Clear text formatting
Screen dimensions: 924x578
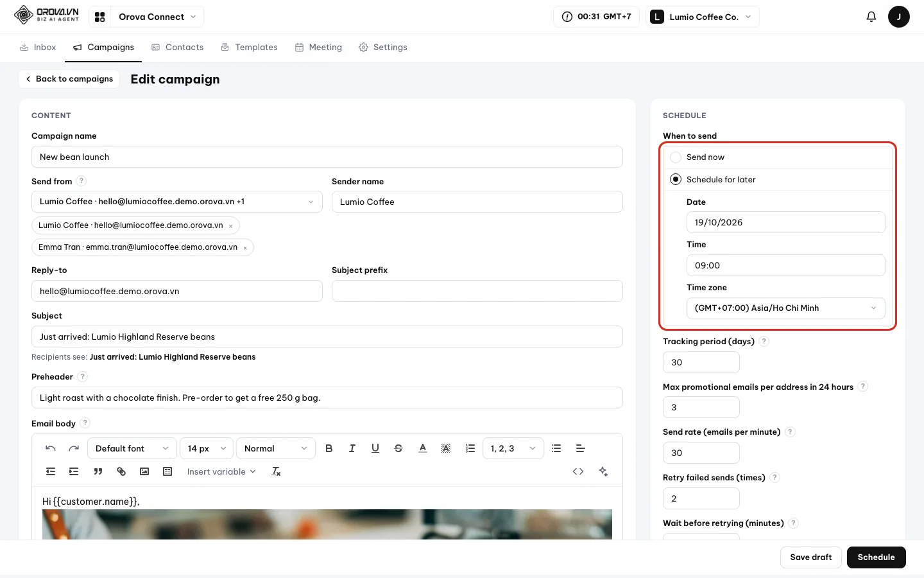coord(277,471)
